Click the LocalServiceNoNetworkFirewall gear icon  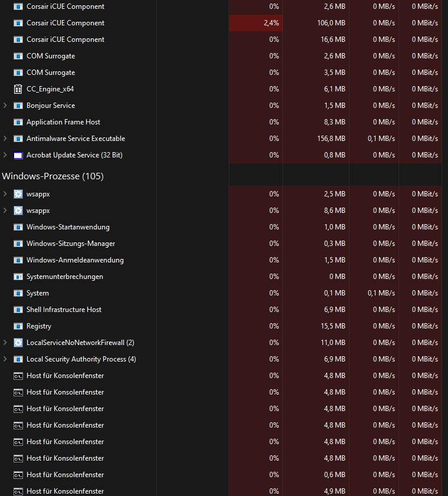[18, 343]
